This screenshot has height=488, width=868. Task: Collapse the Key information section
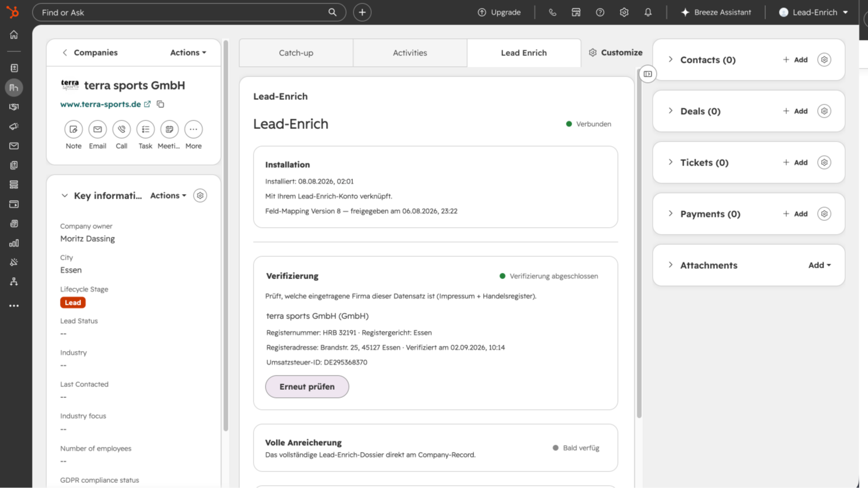65,196
